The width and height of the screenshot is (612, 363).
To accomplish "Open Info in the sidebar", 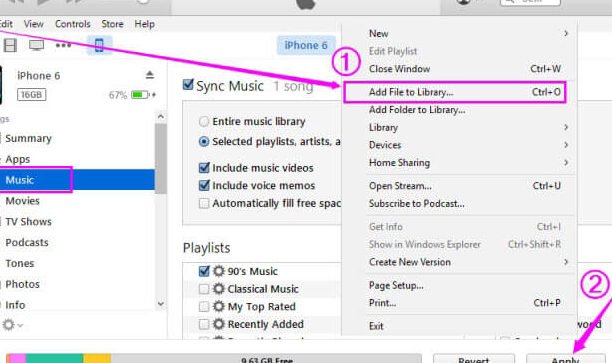I will click(15, 305).
